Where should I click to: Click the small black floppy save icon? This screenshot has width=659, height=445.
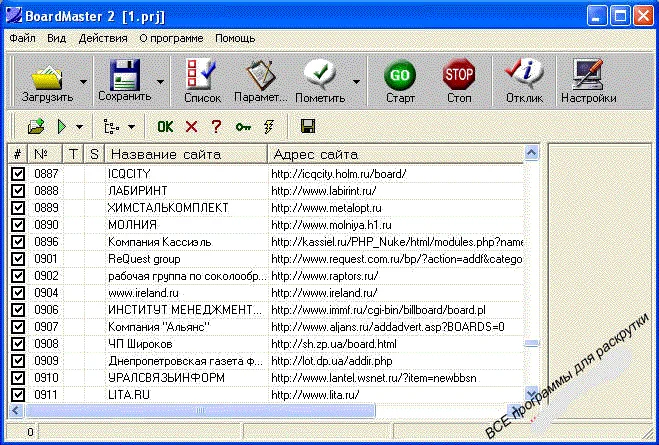pyautogui.click(x=308, y=126)
